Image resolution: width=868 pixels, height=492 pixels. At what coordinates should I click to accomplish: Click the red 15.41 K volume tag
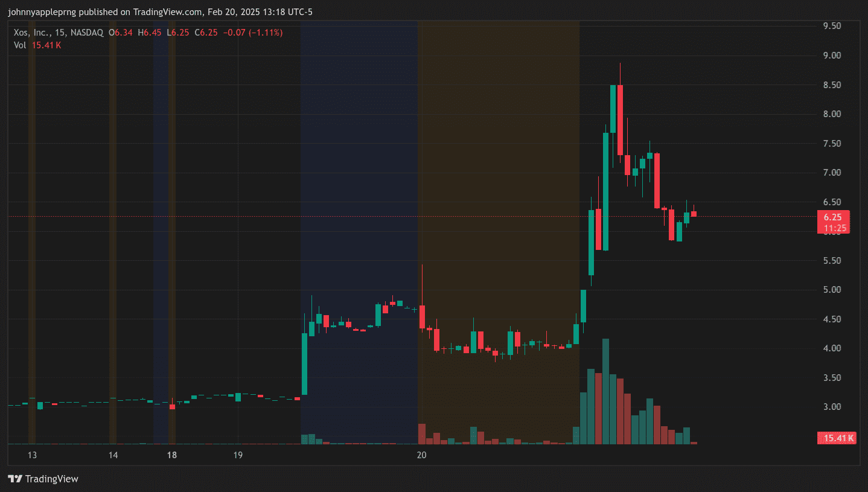tap(836, 438)
